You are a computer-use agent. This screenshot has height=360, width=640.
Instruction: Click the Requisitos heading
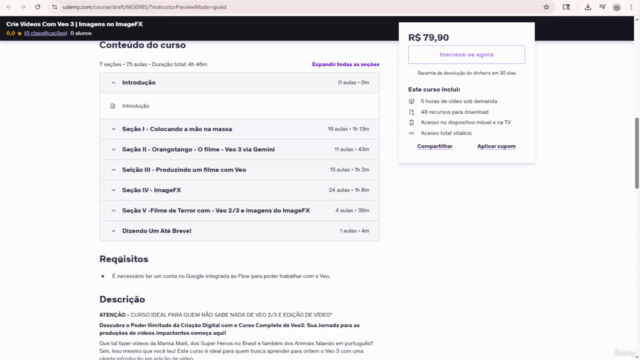pyautogui.click(x=124, y=259)
